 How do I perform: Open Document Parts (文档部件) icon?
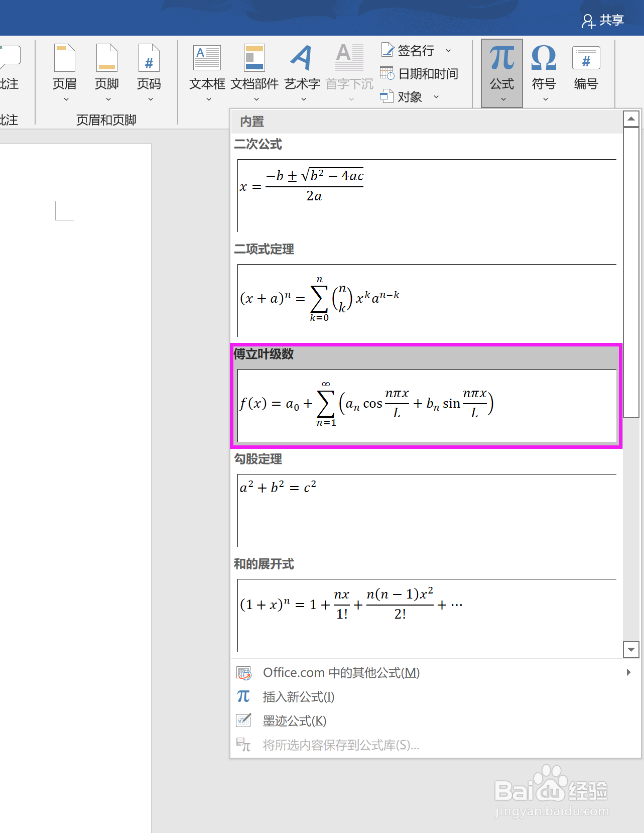coord(254,58)
